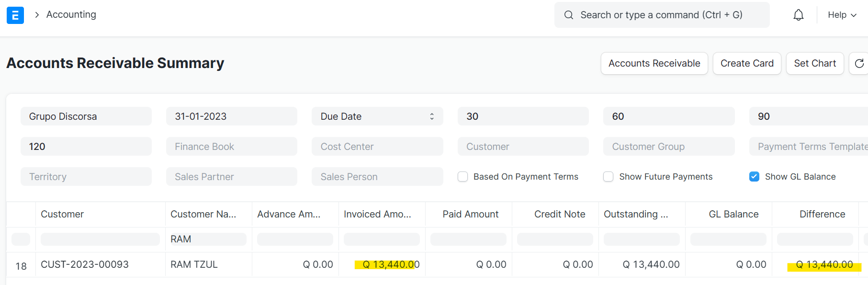
Task: Click the 31-01-2023 date field
Action: (x=231, y=116)
